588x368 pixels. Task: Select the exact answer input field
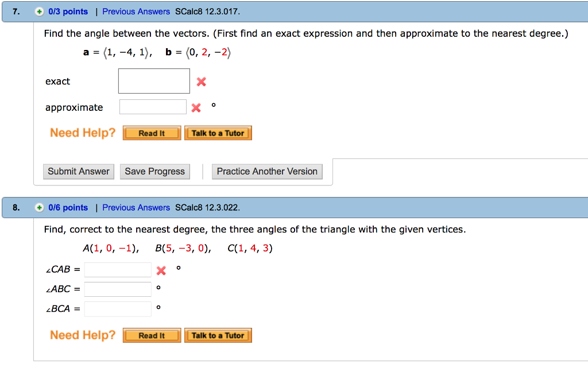(x=154, y=81)
